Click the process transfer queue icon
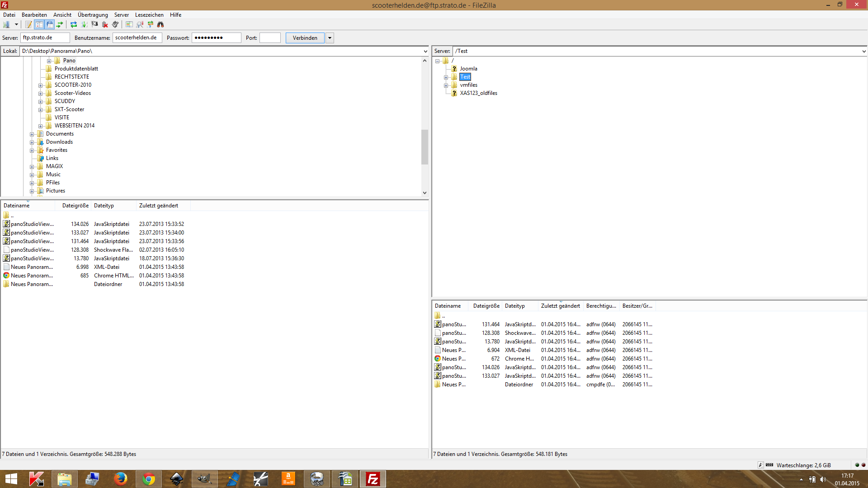The width and height of the screenshot is (868, 488). click(x=84, y=24)
